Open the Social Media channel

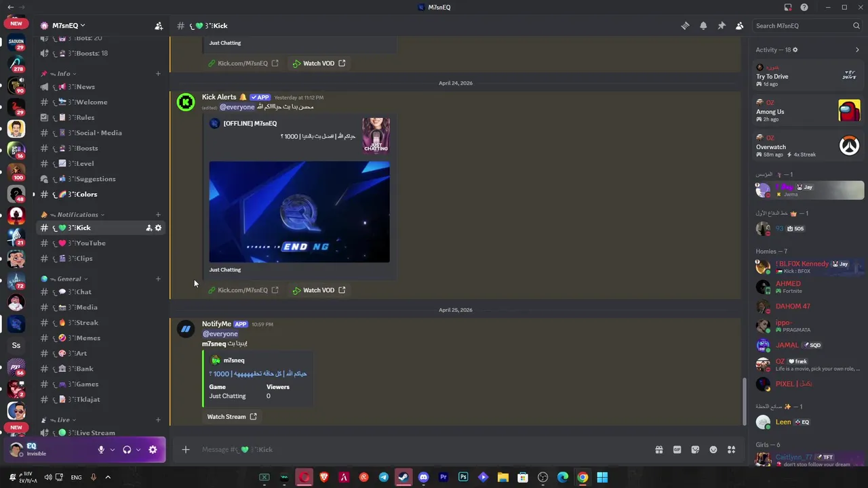coord(102,133)
